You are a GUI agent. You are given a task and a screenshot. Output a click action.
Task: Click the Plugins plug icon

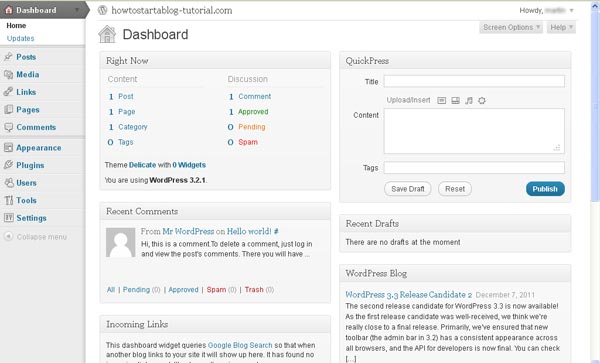click(x=8, y=165)
